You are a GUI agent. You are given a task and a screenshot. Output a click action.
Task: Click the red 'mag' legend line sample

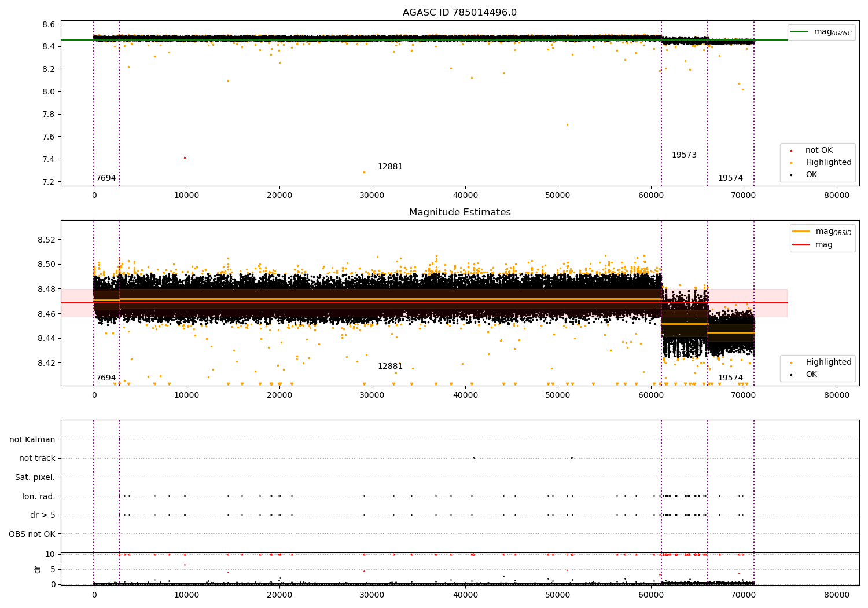[x=801, y=245]
